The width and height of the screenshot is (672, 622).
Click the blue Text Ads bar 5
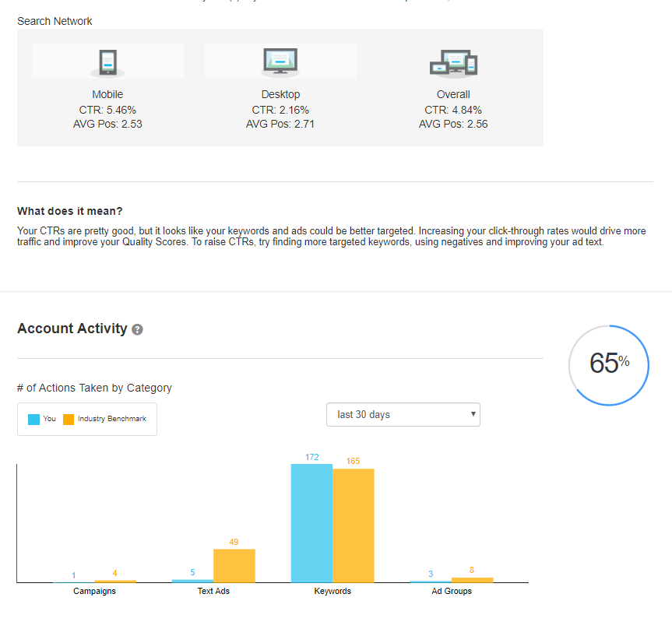pyautogui.click(x=192, y=581)
